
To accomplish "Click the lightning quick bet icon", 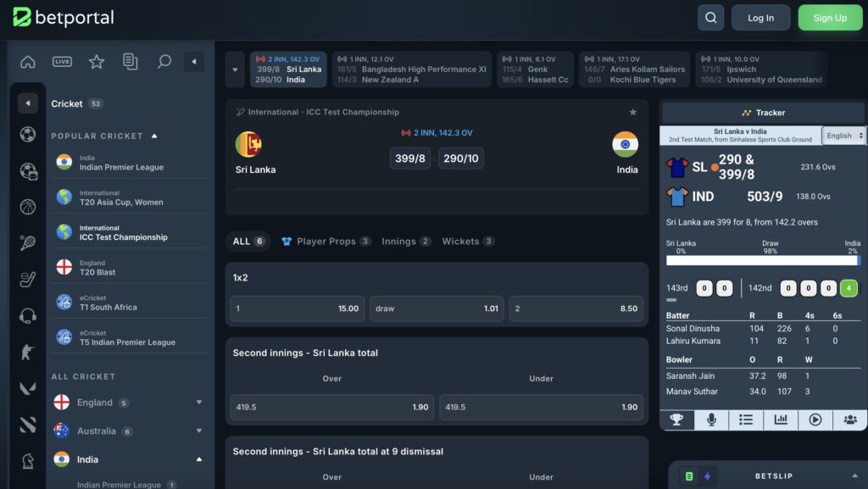I will pos(708,476).
